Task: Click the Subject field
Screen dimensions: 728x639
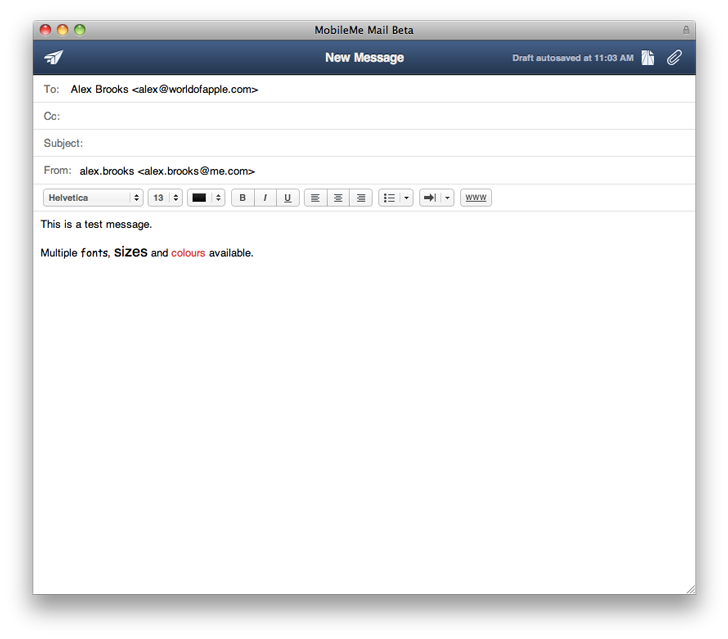Action: click(x=364, y=143)
